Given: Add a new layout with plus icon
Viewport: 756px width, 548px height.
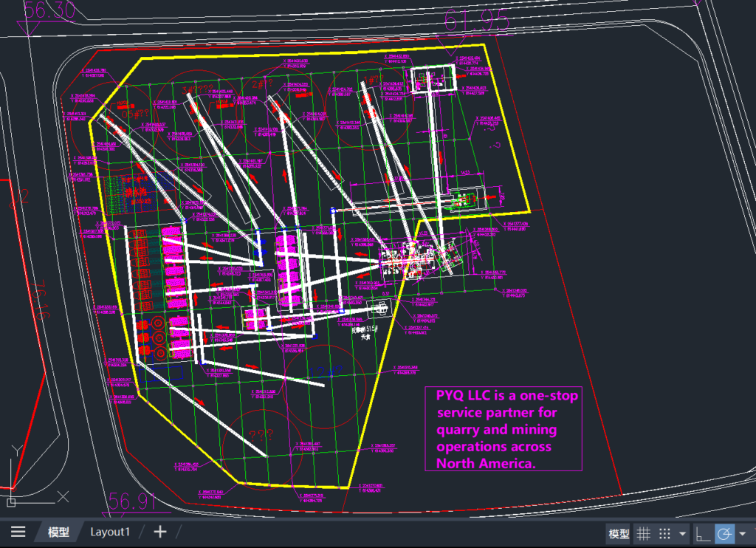Looking at the screenshot, I should click(159, 532).
